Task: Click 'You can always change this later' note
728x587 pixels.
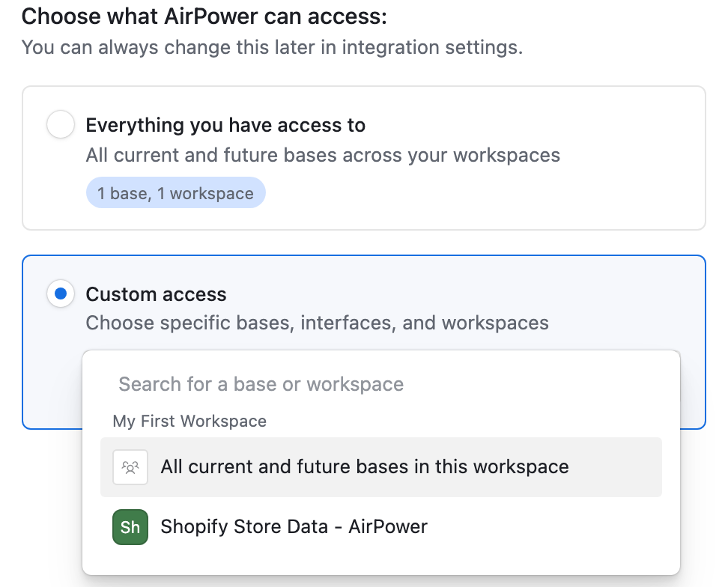Action: pos(272,47)
